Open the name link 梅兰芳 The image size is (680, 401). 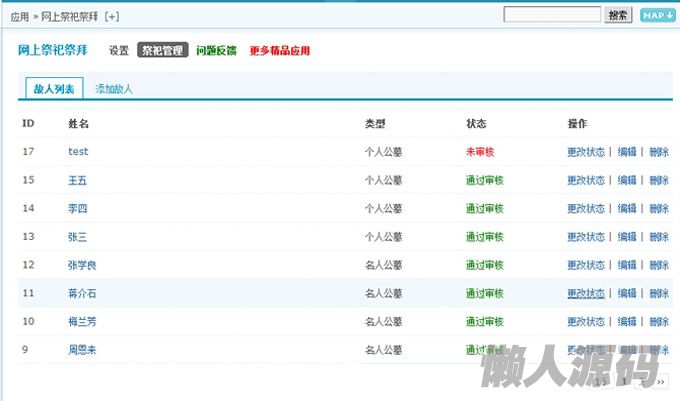[82, 322]
